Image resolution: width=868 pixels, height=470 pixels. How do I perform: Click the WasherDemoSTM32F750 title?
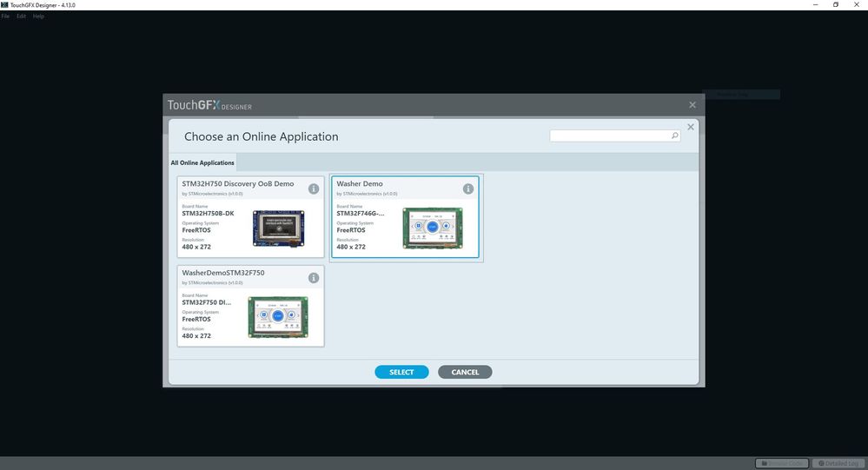pyautogui.click(x=223, y=273)
